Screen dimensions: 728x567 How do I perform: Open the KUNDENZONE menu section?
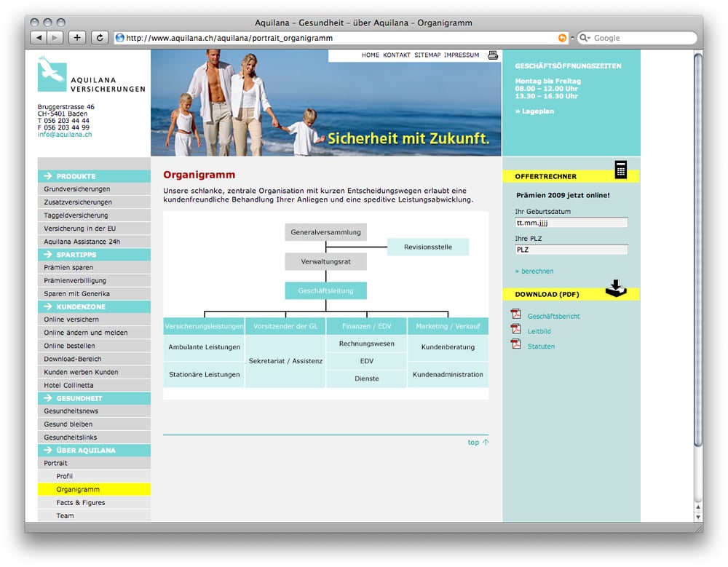tap(94, 306)
